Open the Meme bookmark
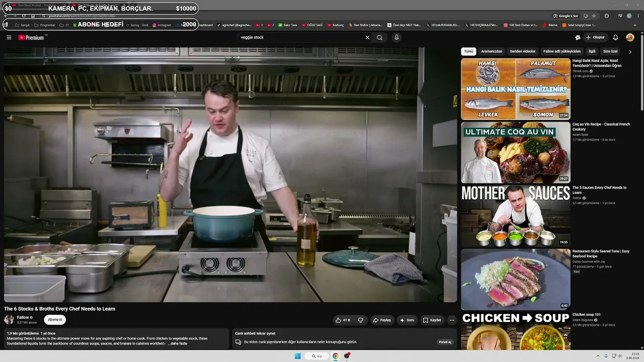644x362 pixels. (550, 25)
